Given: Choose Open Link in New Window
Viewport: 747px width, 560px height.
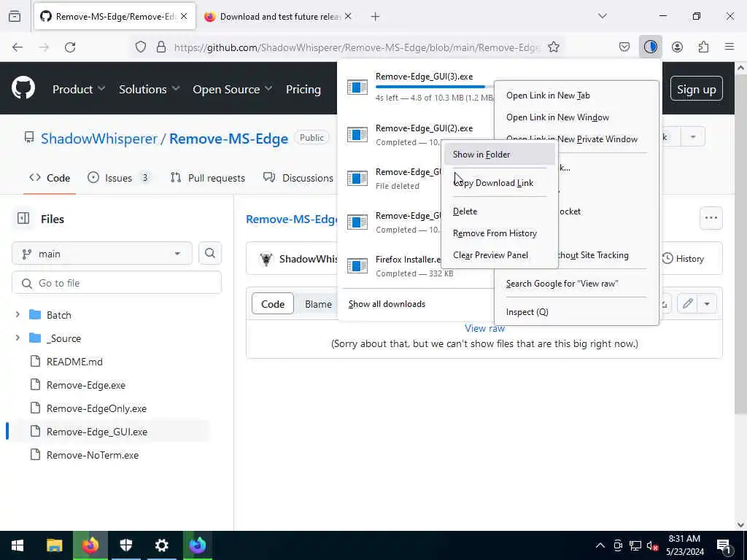Looking at the screenshot, I should coord(576,117).
